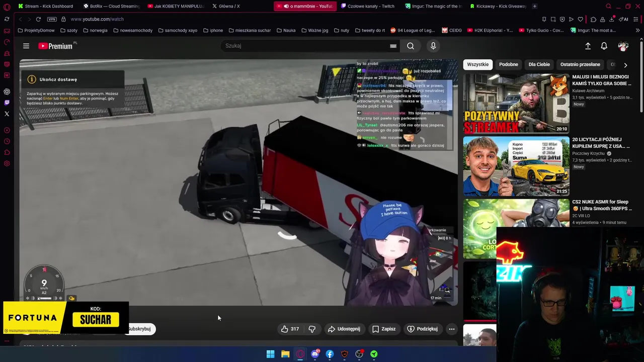The height and width of the screenshot is (362, 644).
Task: Open the mieszkania suchar bookmark folder
Action: tap(250, 30)
